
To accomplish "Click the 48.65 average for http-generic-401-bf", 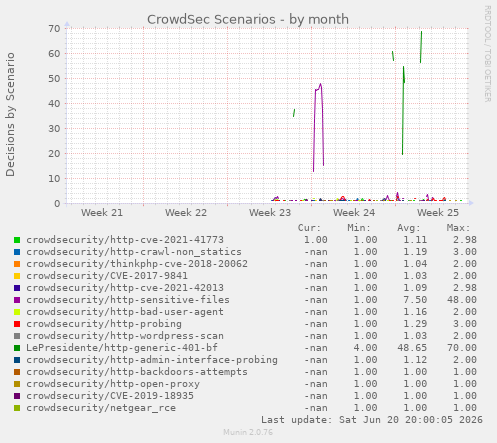I will pos(412,348).
